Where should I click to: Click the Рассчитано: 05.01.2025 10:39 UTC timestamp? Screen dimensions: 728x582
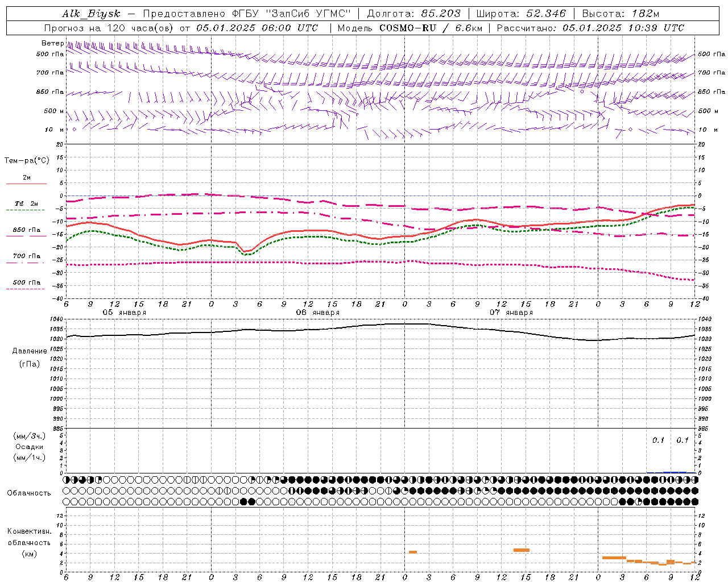point(591,28)
